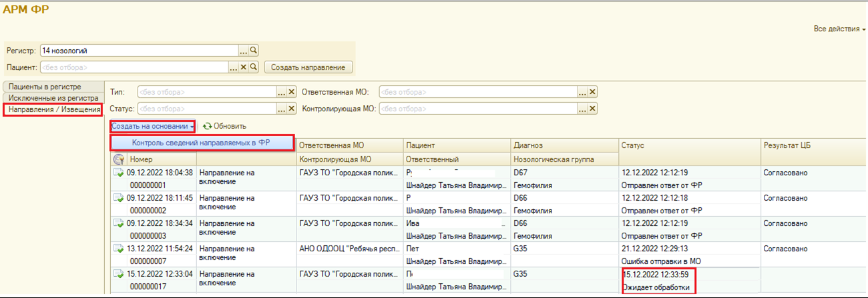The width and height of the screenshot is (868, 298).
Task: Expand Создать на основании dropdown
Action: coord(153,126)
